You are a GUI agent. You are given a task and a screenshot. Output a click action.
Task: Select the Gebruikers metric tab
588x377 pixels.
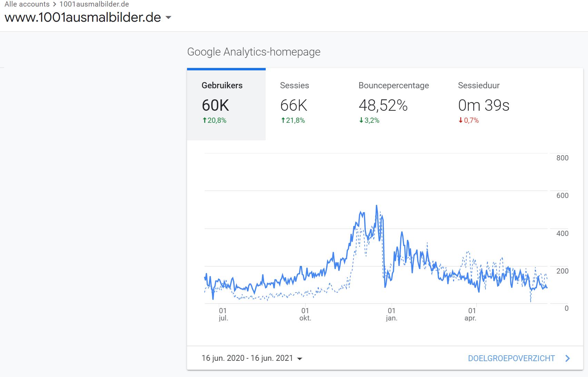[x=226, y=105]
